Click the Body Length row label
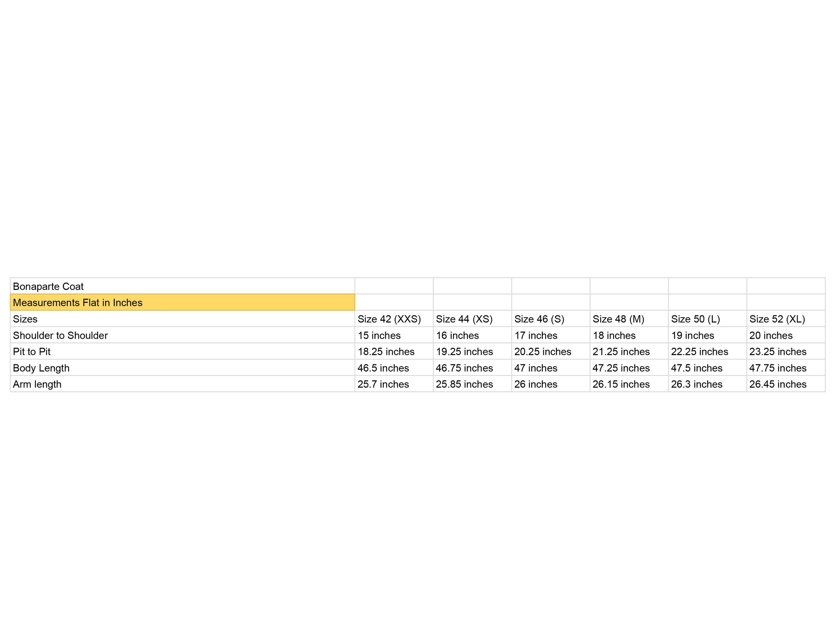 pyautogui.click(x=41, y=368)
